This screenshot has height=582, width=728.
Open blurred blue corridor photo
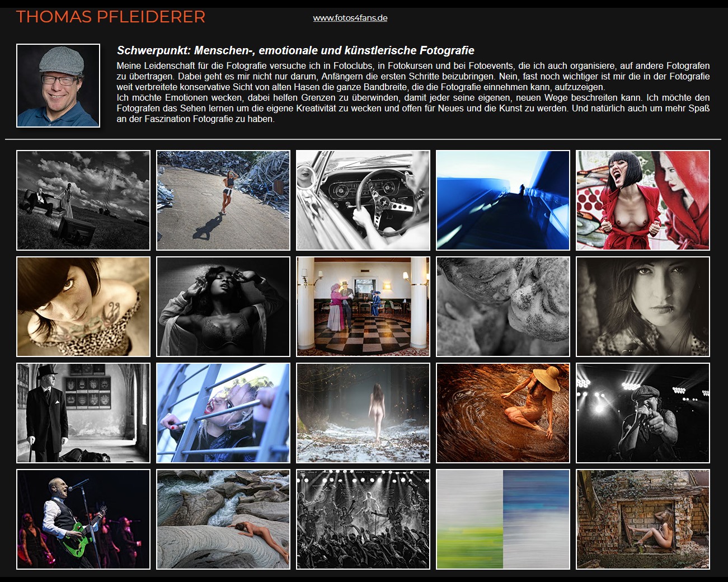point(503,200)
